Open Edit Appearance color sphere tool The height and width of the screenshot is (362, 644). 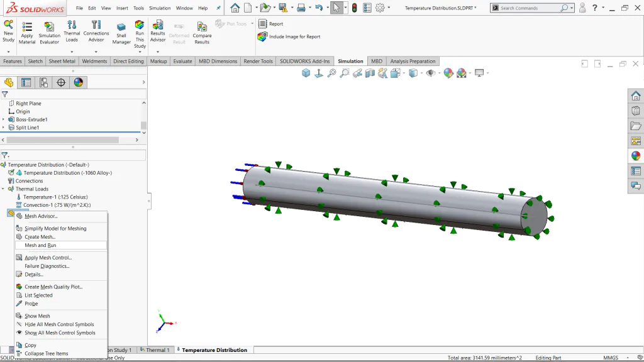coord(448,73)
